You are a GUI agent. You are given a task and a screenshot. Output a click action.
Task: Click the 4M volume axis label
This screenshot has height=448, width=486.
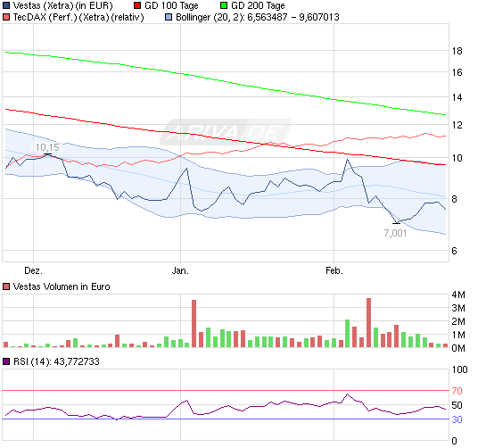tap(458, 295)
